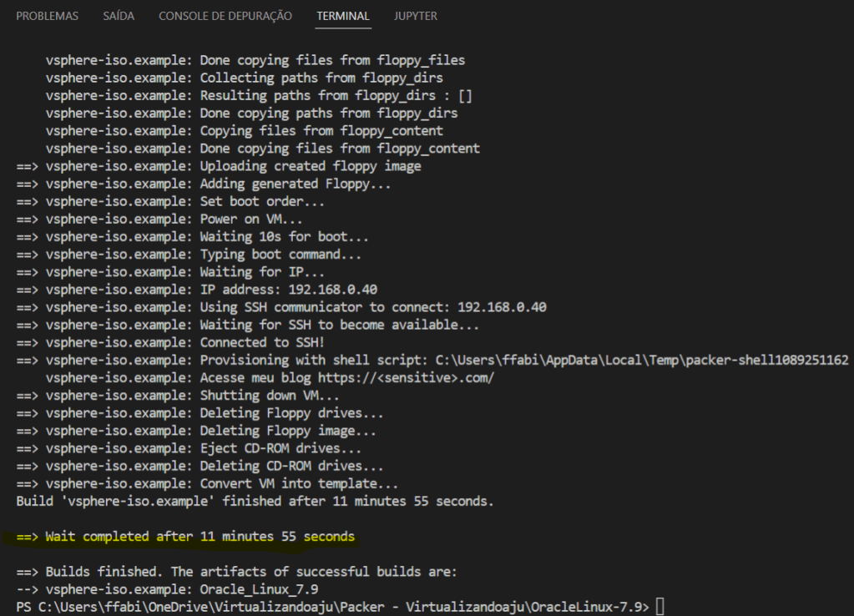Click the 'Convert VM into template...' line
Image resolution: width=854 pixels, height=616 pixels.
(x=299, y=484)
